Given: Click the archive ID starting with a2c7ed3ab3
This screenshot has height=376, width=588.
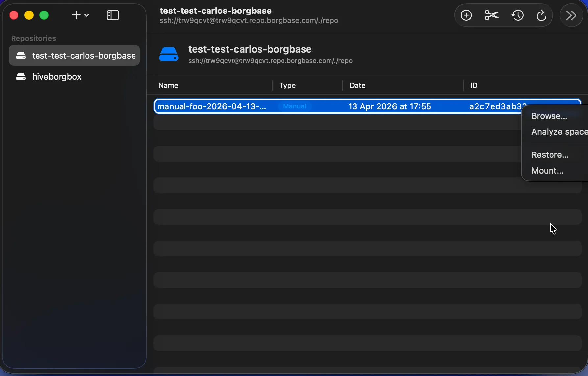Looking at the screenshot, I should coord(496,106).
